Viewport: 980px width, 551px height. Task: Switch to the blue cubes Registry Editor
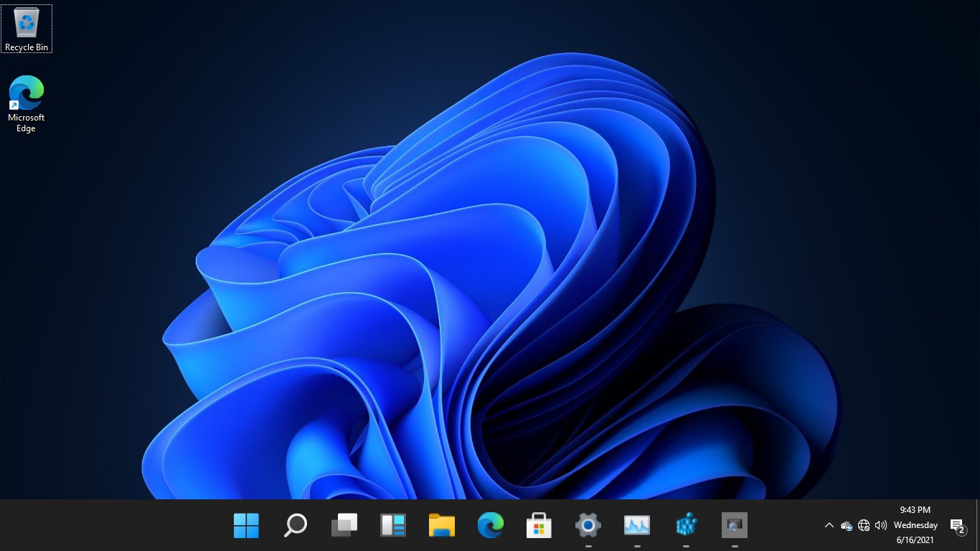686,525
